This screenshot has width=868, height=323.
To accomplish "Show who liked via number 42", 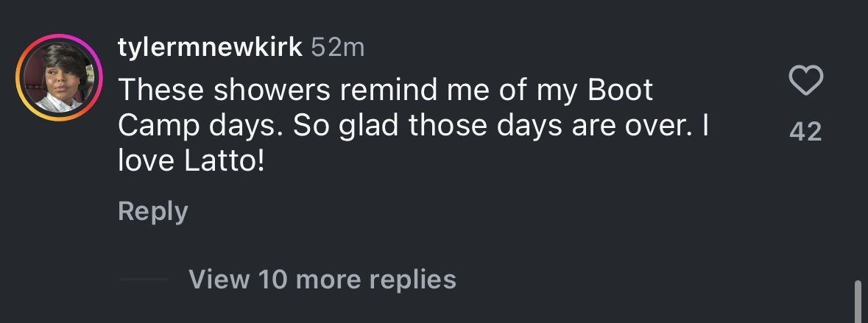I will (x=805, y=132).
